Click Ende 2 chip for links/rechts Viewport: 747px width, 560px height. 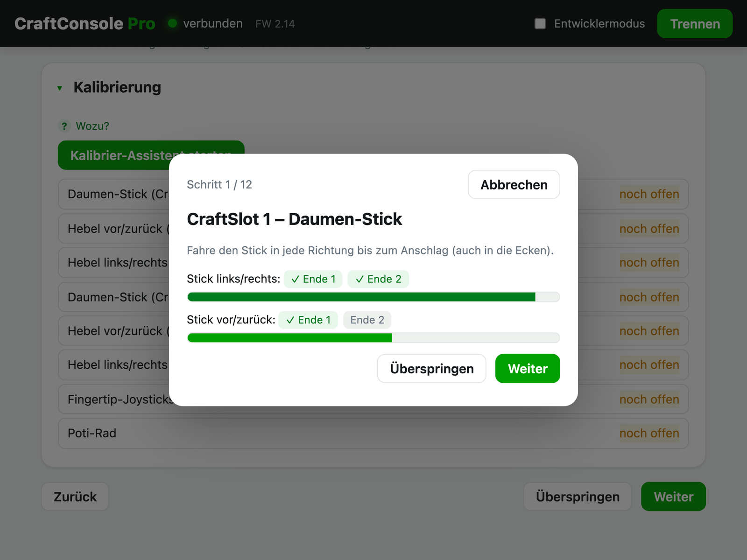pyautogui.click(x=378, y=279)
